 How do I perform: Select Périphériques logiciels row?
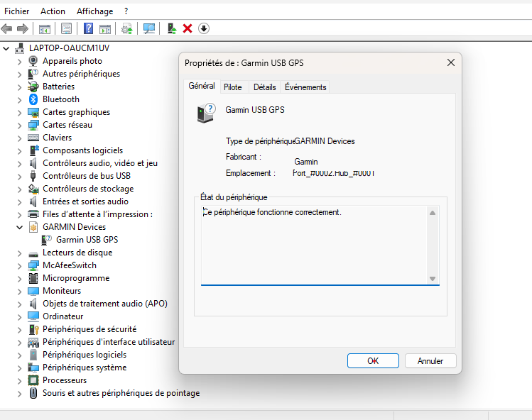[85, 355]
